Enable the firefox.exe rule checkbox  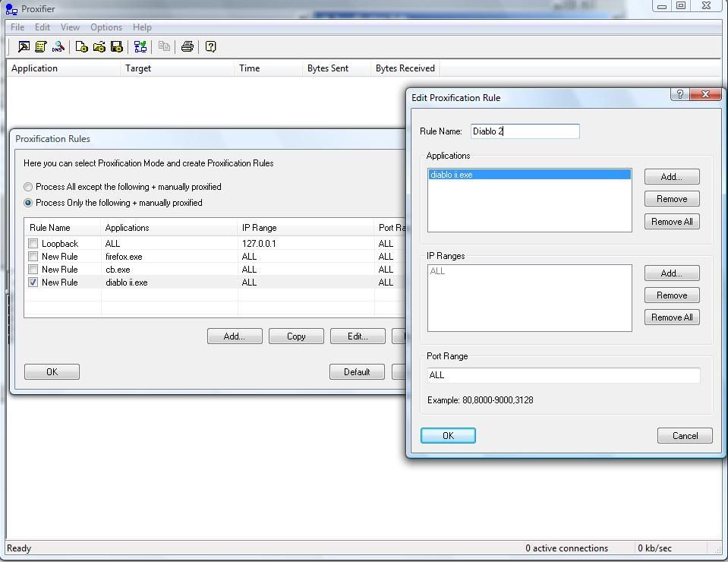pos(33,257)
